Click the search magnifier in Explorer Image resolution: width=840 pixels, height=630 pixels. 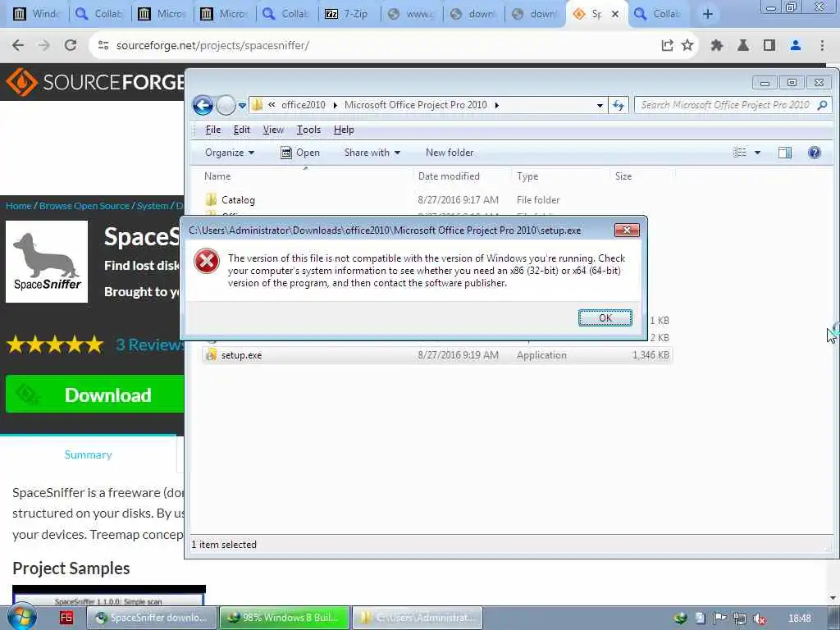(822, 105)
